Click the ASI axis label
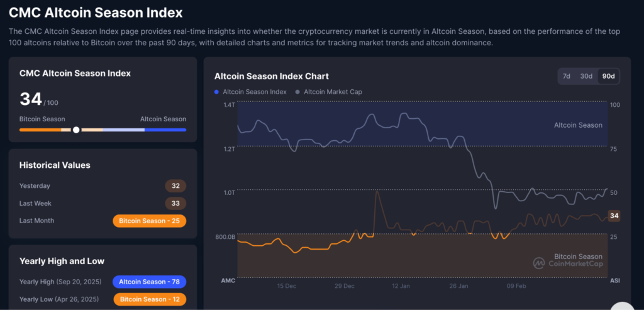 pos(615,280)
